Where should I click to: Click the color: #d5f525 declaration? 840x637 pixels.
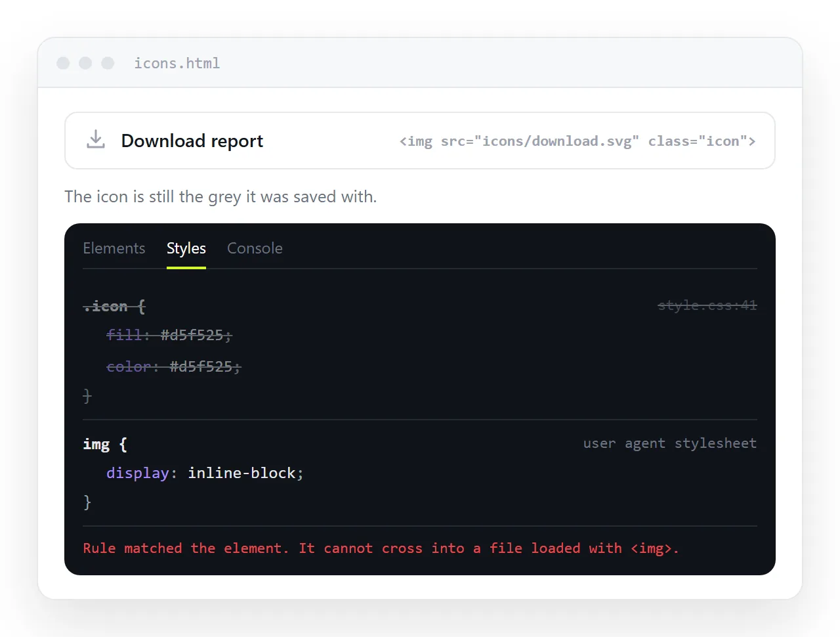(x=174, y=366)
